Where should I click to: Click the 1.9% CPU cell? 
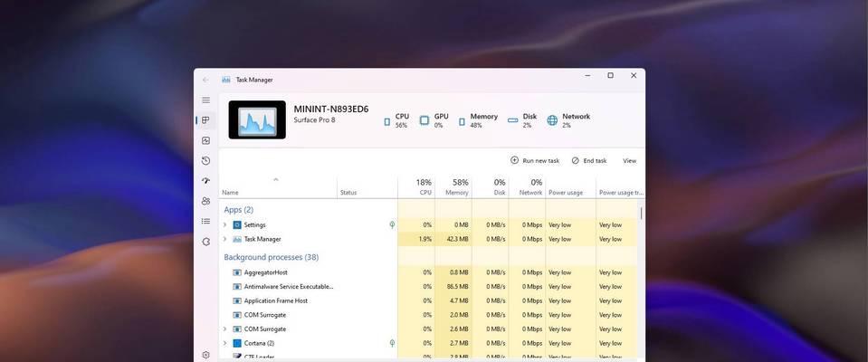(416, 239)
